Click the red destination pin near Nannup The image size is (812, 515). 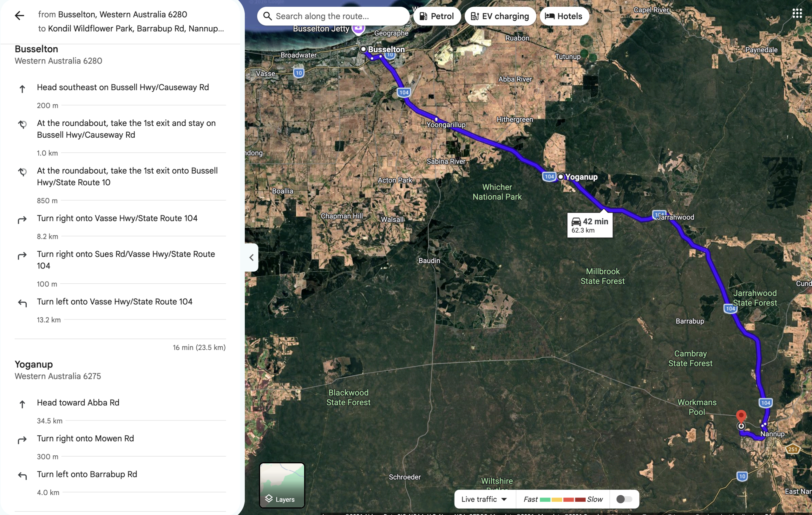[x=741, y=417]
